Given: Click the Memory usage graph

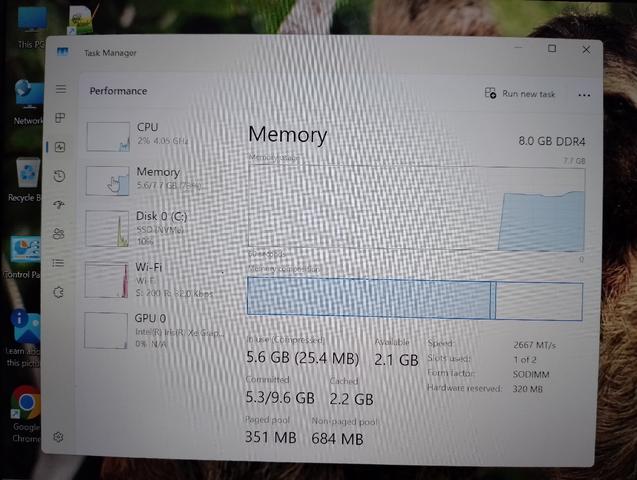Looking at the screenshot, I should tap(416, 208).
